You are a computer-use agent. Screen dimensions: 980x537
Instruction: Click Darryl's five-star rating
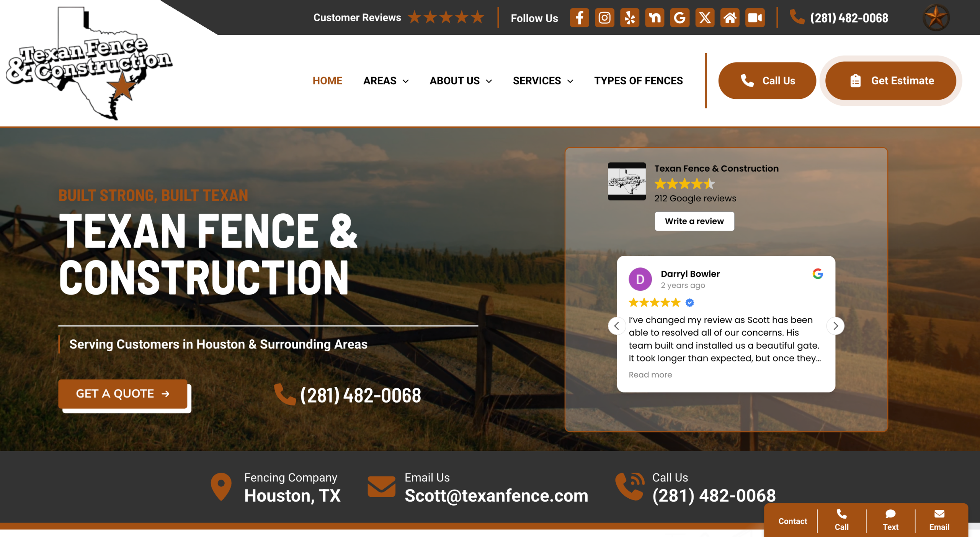[x=654, y=303]
